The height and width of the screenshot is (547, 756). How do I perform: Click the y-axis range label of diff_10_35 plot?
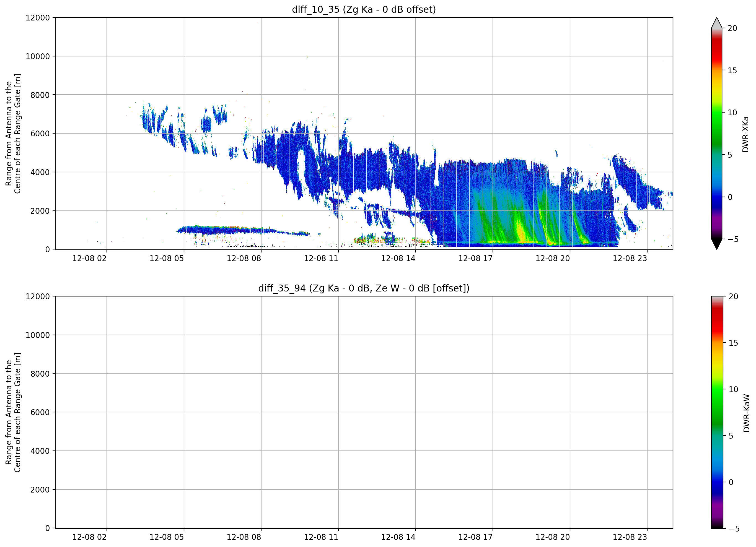(13, 134)
